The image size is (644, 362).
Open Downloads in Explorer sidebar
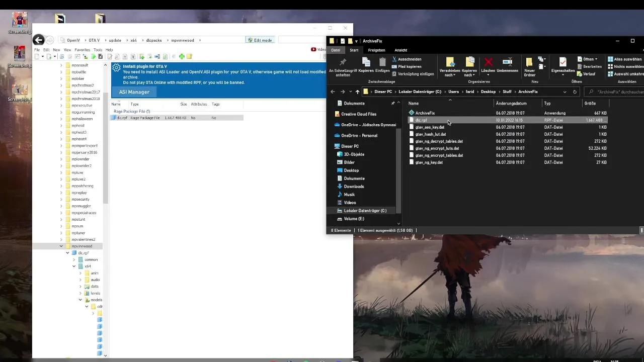point(354,187)
